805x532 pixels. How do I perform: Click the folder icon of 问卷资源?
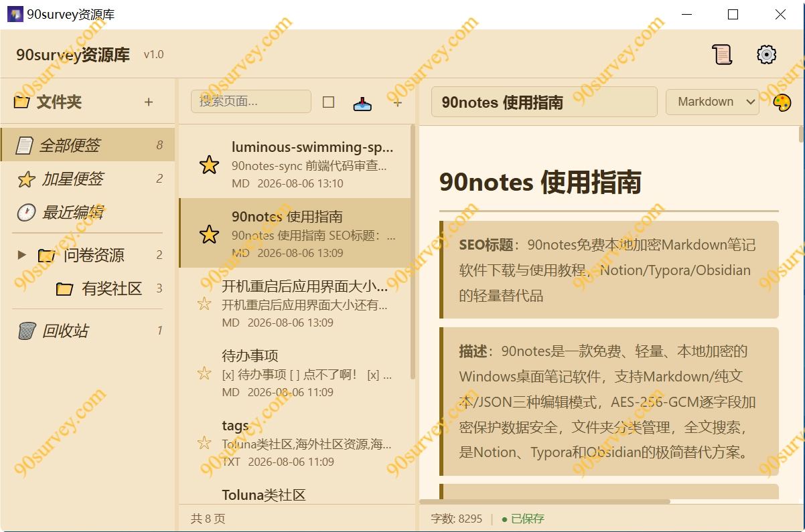[46, 256]
